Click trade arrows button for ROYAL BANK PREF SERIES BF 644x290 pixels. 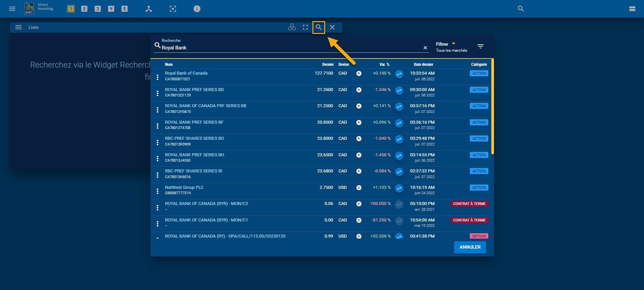pos(399,123)
